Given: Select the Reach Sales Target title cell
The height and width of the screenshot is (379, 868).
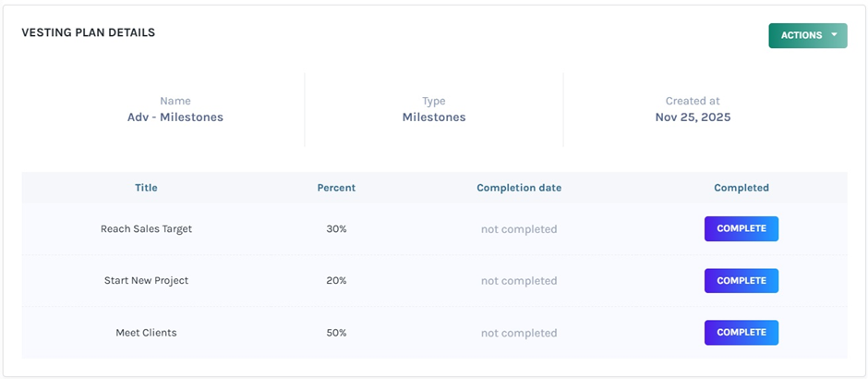Looking at the screenshot, I should tap(146, 228).
